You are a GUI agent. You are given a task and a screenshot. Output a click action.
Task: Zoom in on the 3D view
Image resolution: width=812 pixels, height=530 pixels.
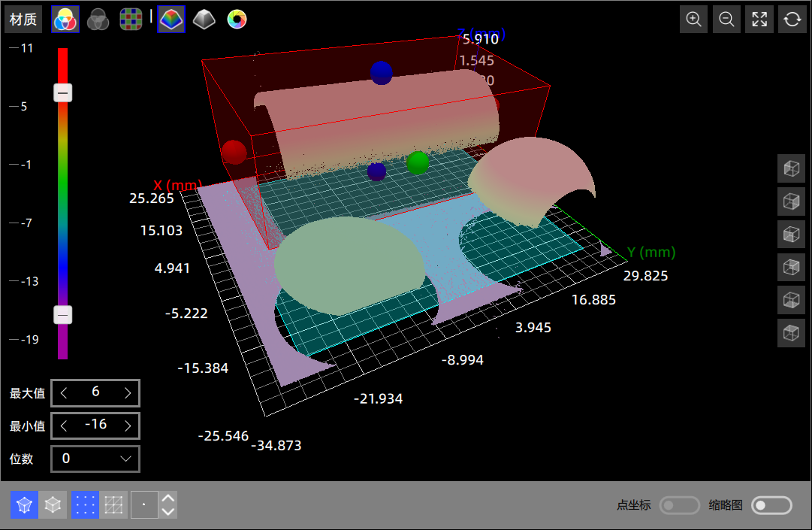tap(694, 20)
